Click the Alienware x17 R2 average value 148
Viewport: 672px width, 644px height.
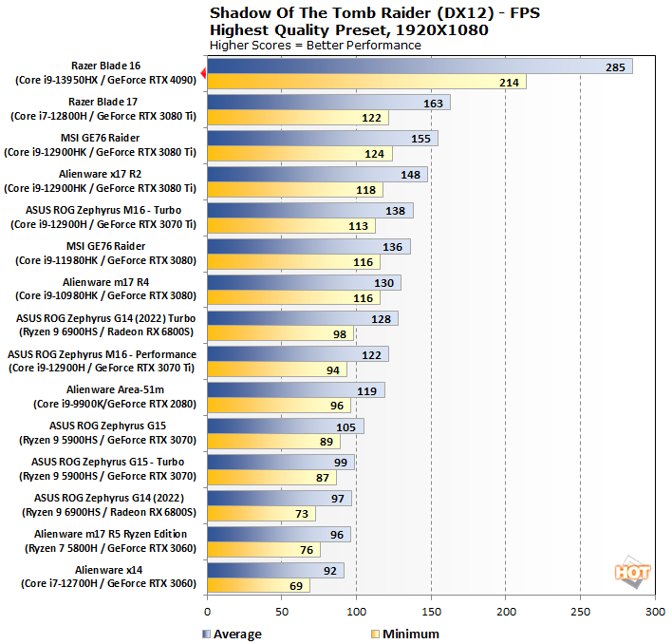coord(410,175)
